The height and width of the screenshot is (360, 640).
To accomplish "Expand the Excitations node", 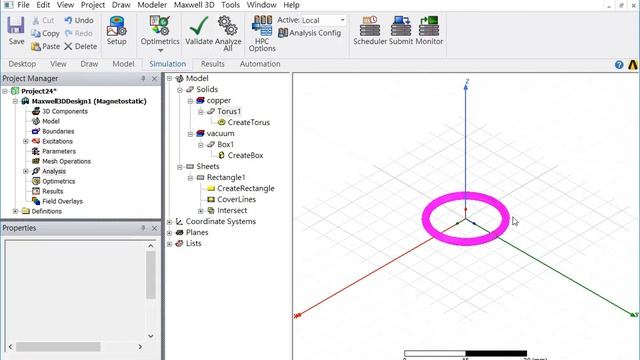I will click(x=26, y=141).
